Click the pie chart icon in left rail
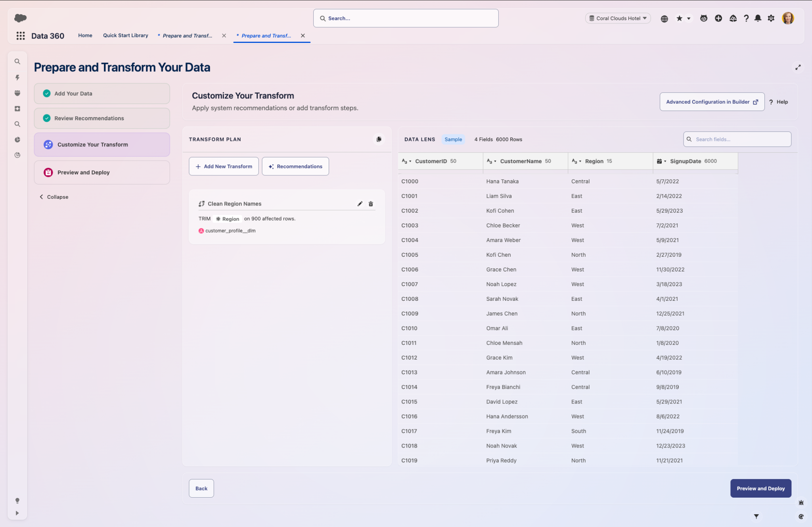Screen dimensions: 812x527 pos(17,140)
